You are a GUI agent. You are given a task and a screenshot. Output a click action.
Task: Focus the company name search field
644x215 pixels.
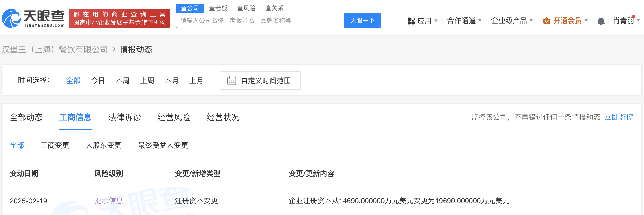260,21
